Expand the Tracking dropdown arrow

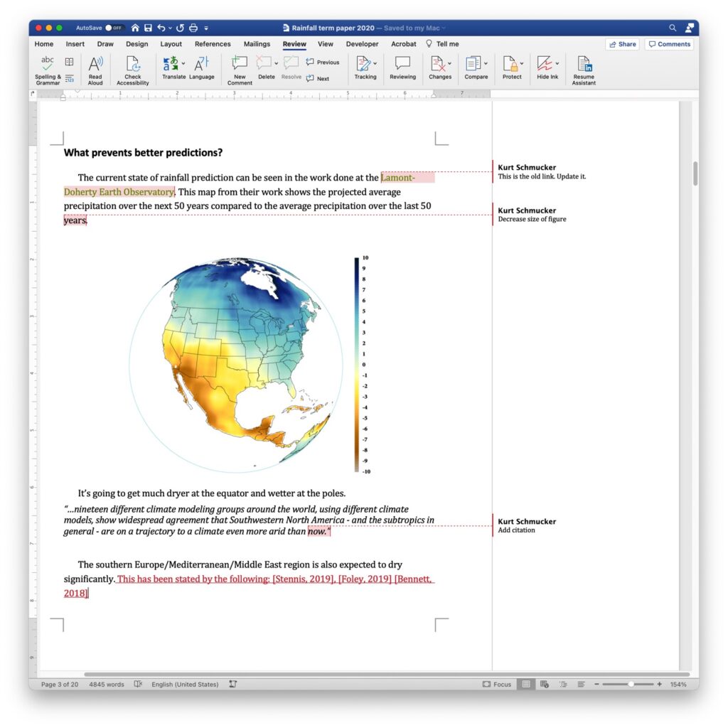[375, 63]
